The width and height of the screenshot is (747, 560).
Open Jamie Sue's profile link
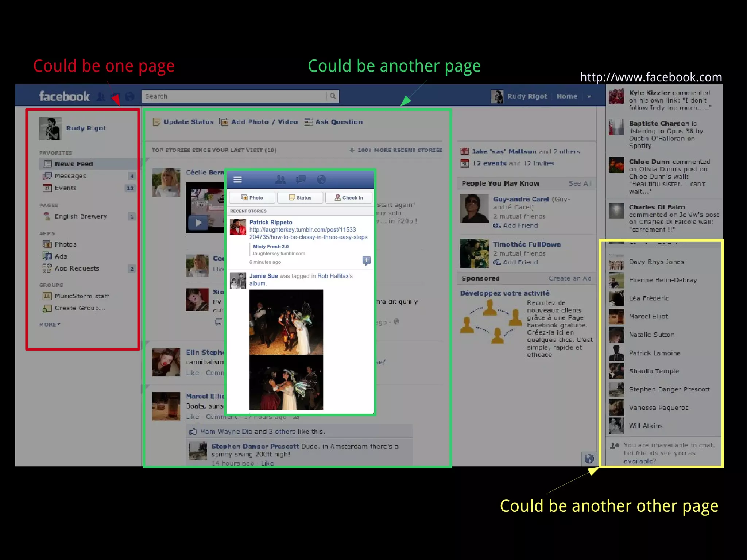(263, 276)
